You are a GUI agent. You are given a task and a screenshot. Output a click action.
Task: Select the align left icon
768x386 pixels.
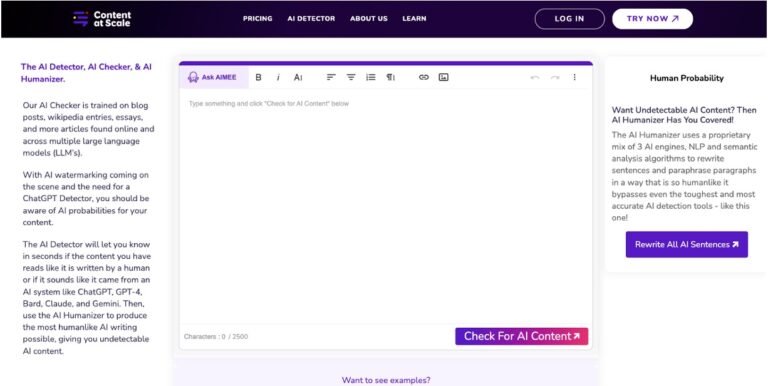[x=331, y=77]
